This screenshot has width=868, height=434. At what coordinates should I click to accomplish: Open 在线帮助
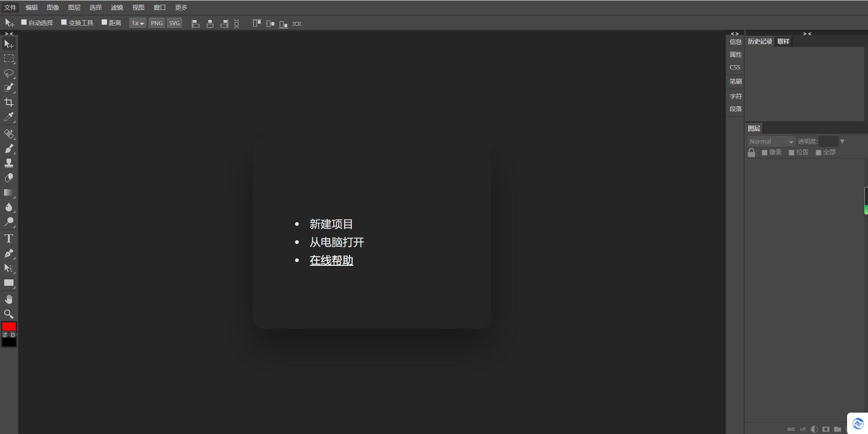tap(331, 261)
